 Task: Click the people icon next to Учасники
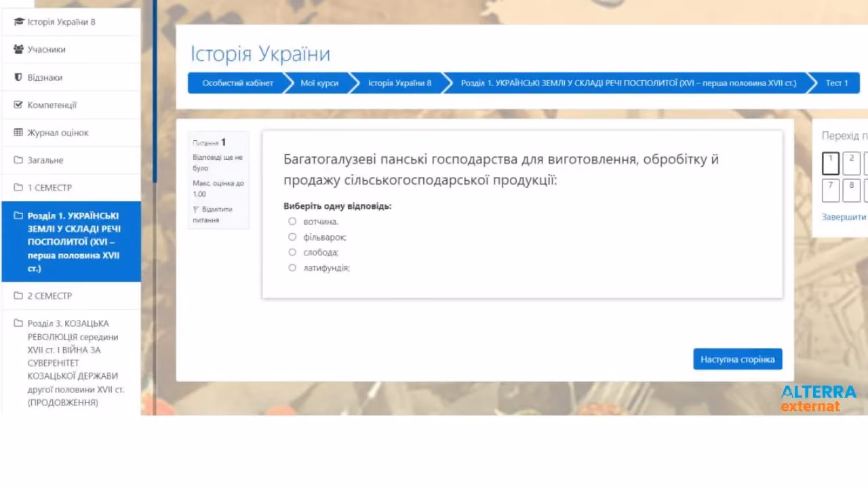pos(19,49)
